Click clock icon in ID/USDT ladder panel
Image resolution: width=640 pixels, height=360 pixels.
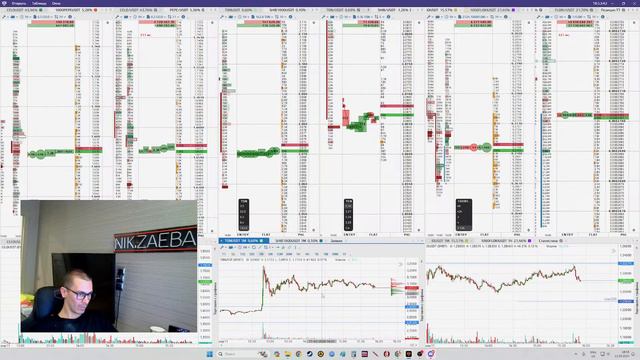447,17
